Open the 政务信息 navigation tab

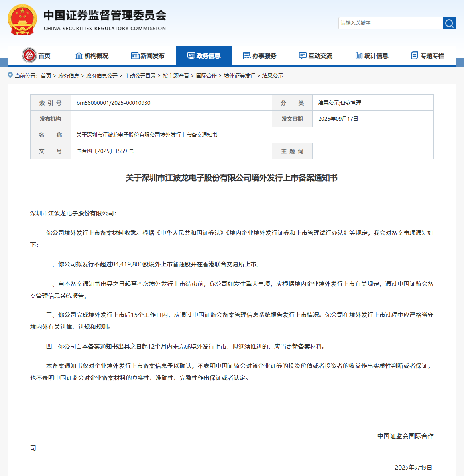tap(204, 56)
